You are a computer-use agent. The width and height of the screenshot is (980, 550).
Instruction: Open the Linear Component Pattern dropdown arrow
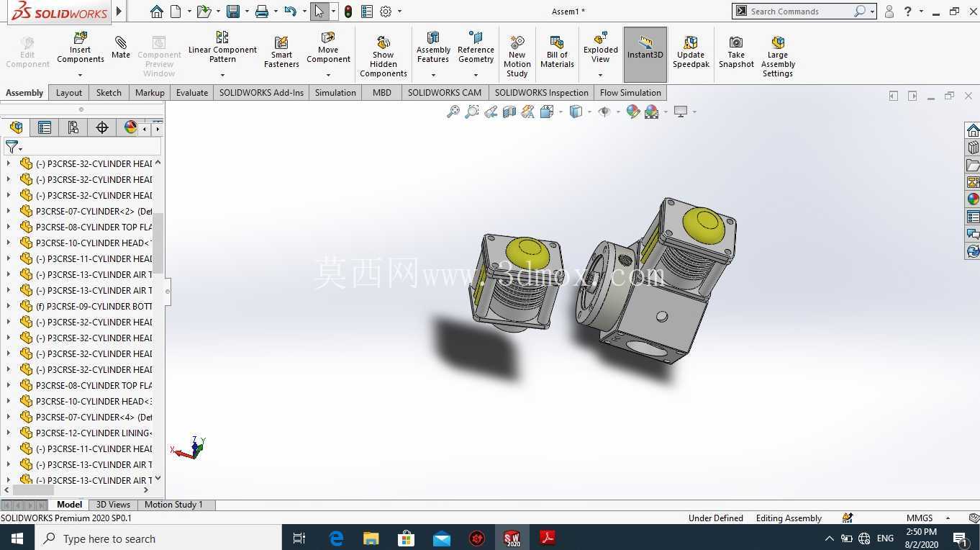point(222,75)
